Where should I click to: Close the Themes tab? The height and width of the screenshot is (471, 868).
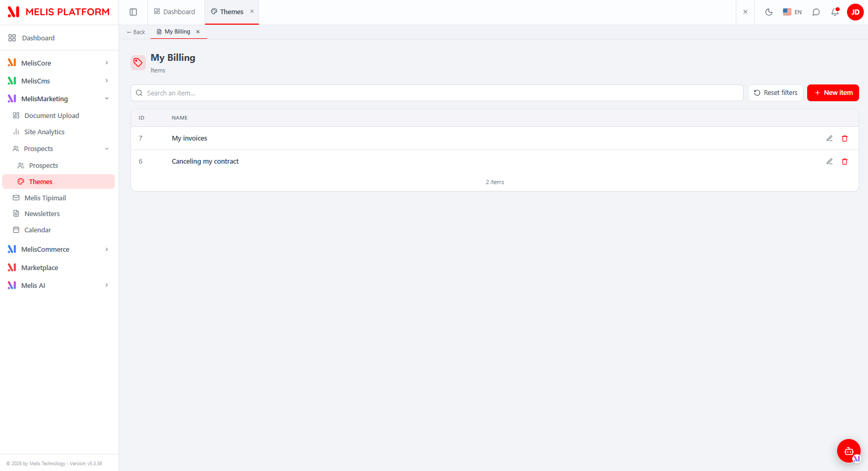252,11
